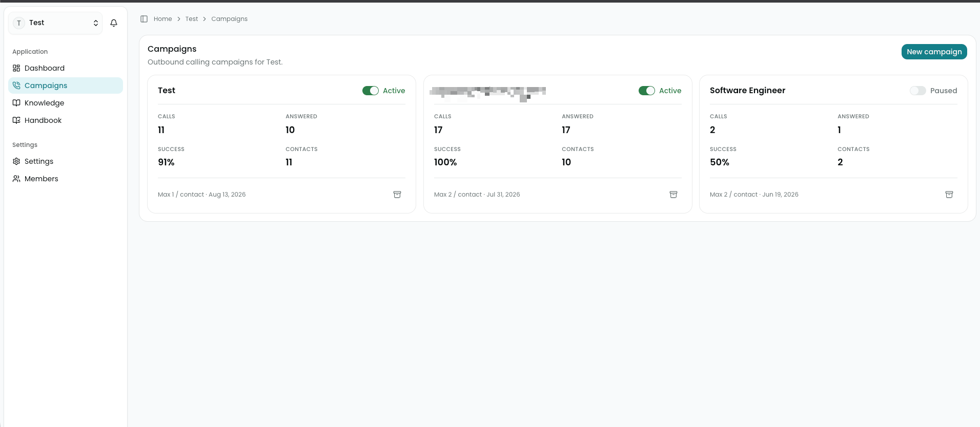This screenshot has width=980, height=427.
Task: Enable the paused Software Engineer campaign
Action: [x=918, y=91]
